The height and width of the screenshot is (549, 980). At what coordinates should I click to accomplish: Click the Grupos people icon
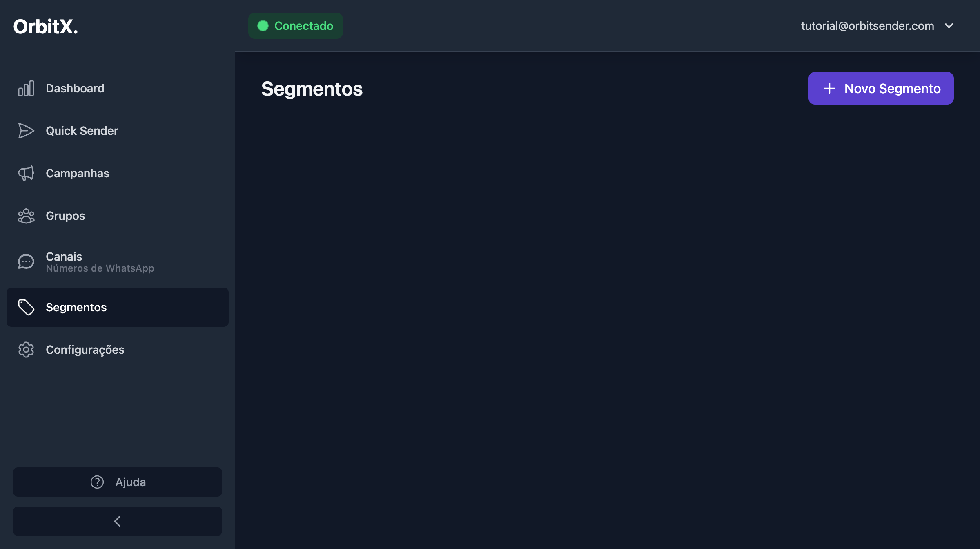tap(26, 216)
